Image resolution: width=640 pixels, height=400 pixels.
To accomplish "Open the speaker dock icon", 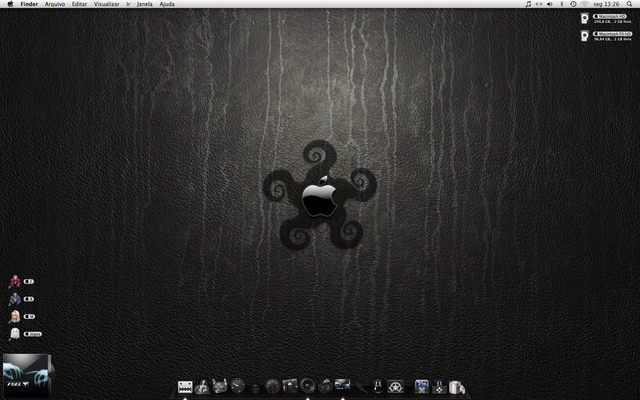I will (x=307, y=385).
